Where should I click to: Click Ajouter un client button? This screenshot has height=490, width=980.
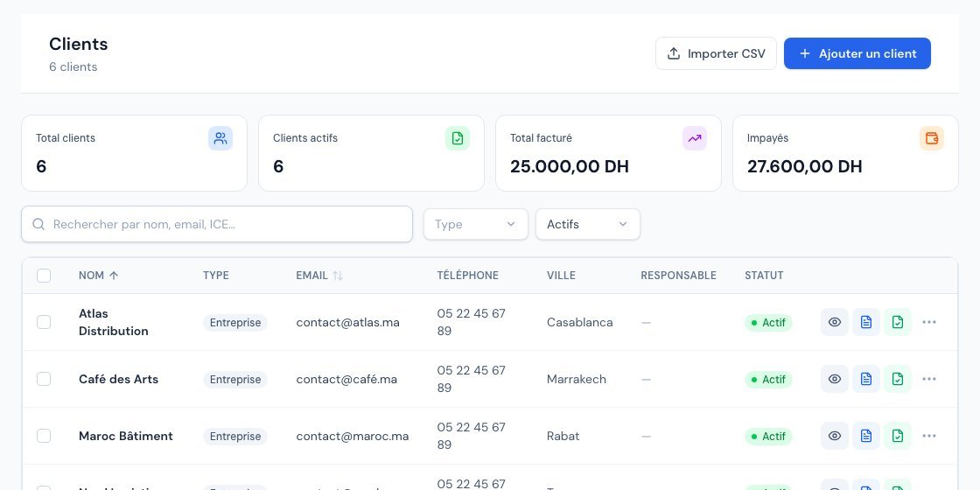[857, 53]
